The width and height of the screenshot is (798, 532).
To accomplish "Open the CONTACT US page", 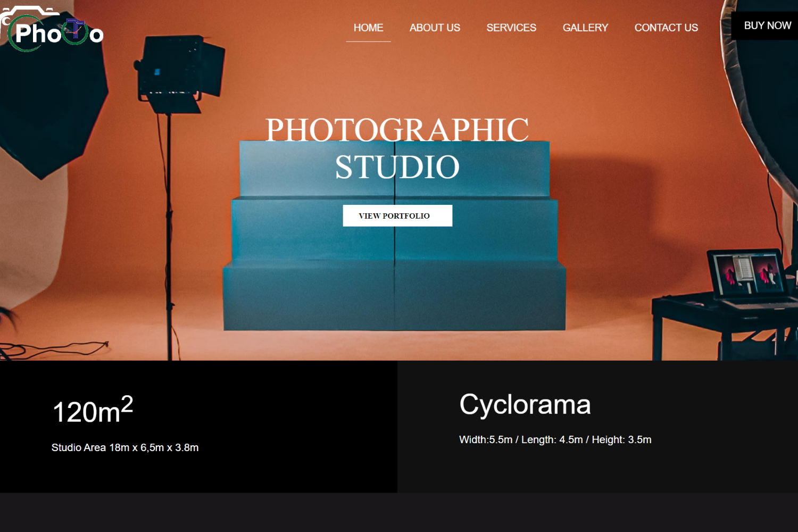I will [x=666, y=28].
